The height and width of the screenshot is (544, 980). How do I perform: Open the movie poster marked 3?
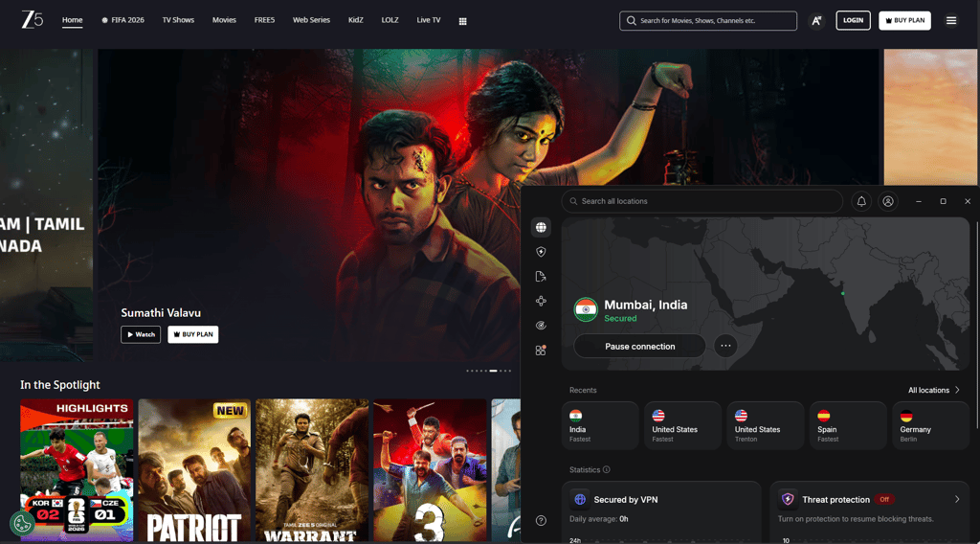coord(430,470)
